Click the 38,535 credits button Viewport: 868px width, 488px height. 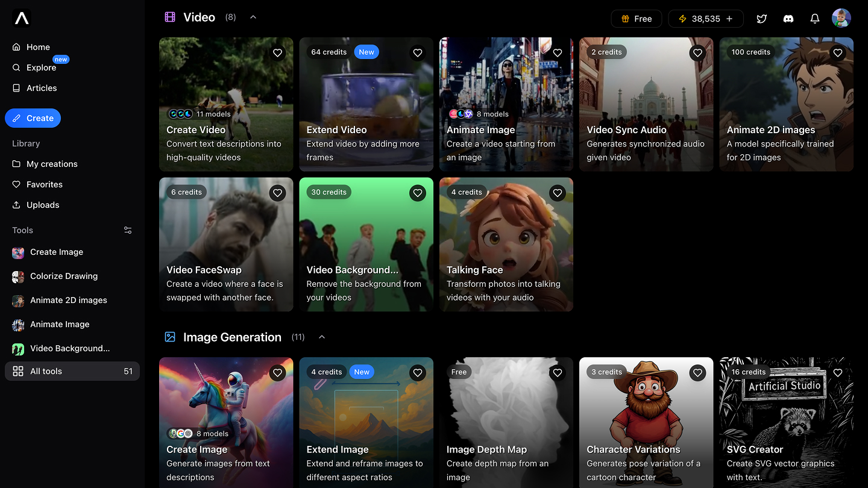(706, 19)
